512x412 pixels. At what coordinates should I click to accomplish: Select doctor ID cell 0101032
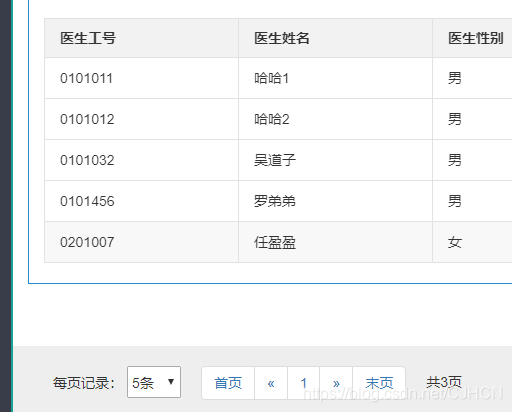141,160
